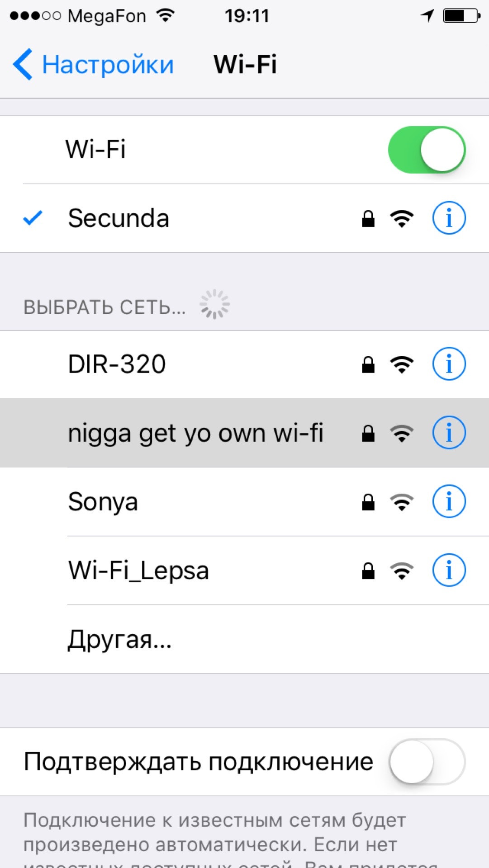Tap signal icon on Wi-Fi_Lepsa row

(x=402, y=571)
